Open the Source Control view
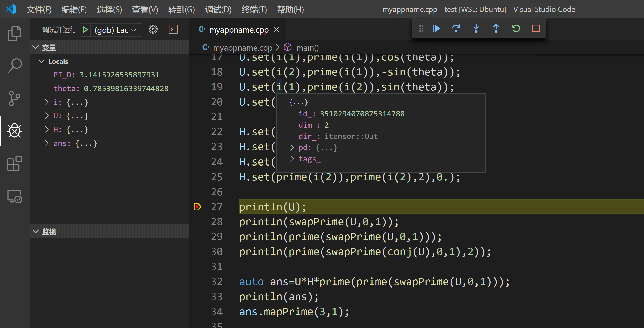The image size is (644, 328). point(14,98)
